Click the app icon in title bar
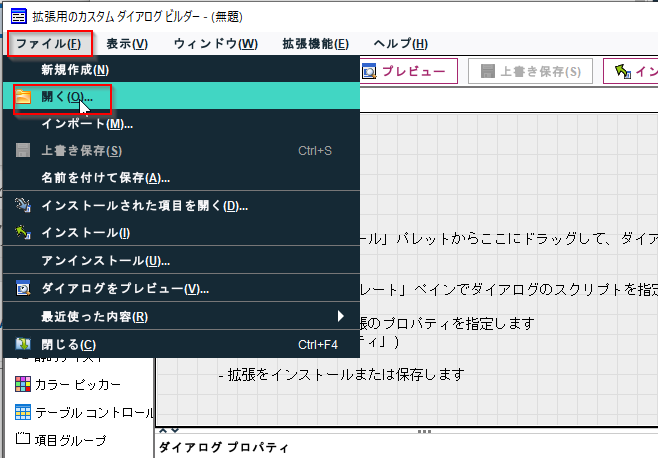 click(x=18, y=16)
